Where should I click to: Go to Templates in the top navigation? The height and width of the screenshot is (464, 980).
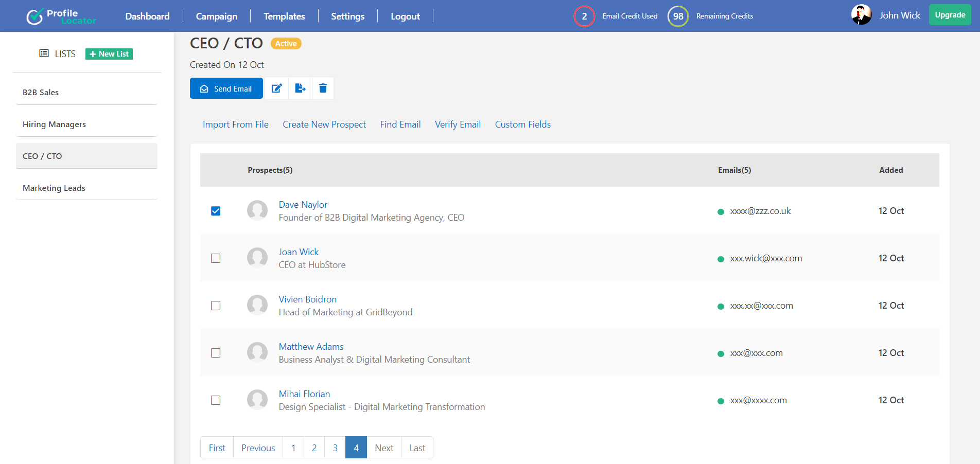[x=284, y=16]
